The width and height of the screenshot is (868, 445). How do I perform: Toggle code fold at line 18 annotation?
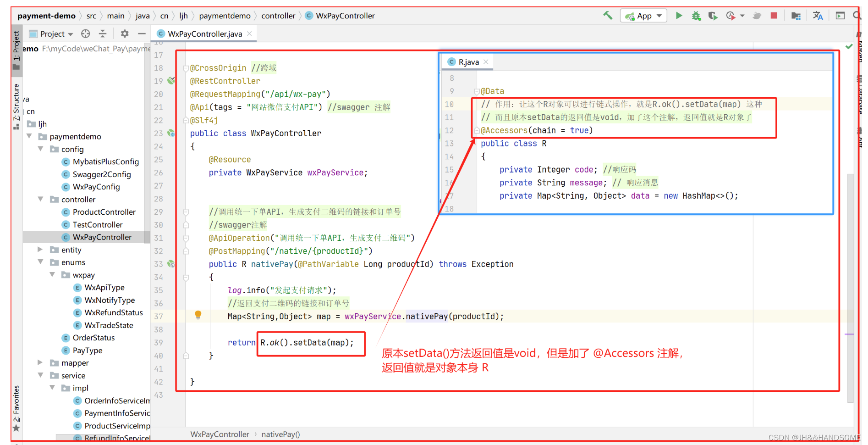(x=186, y=68)
